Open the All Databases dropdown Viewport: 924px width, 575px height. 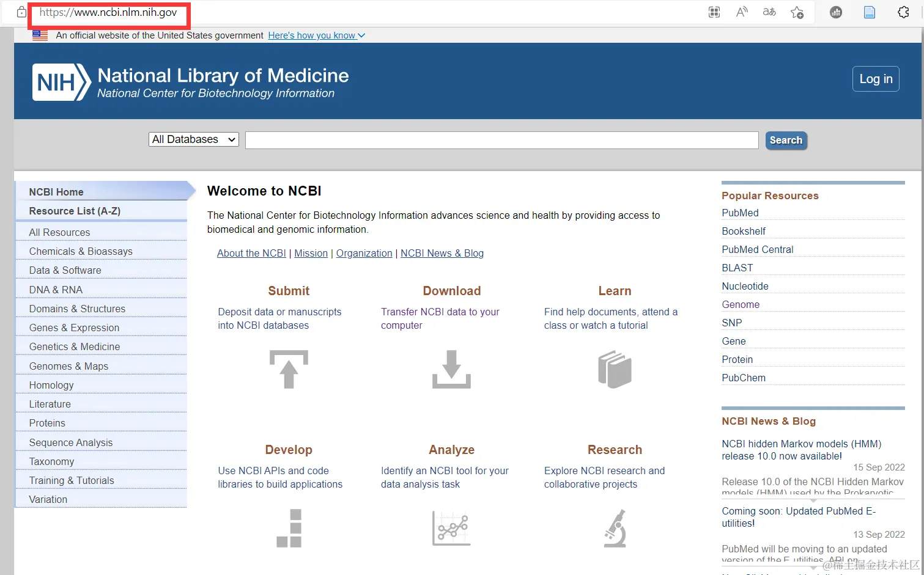193,139
